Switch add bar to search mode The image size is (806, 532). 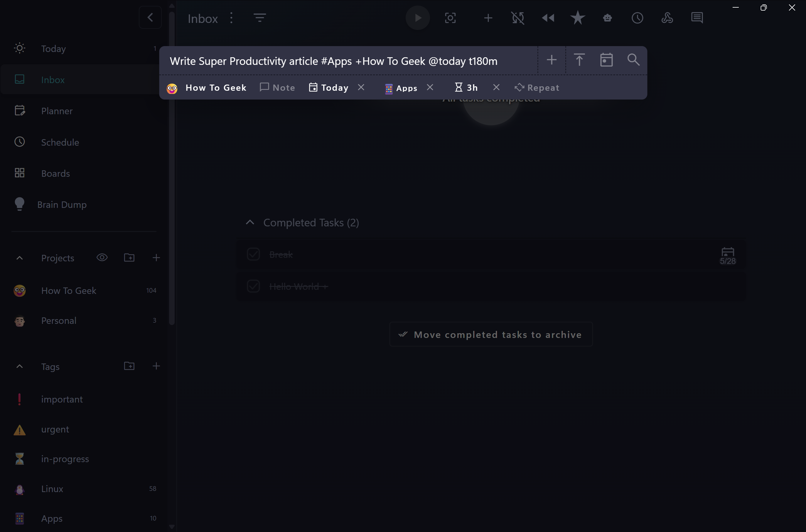(633, 60)
